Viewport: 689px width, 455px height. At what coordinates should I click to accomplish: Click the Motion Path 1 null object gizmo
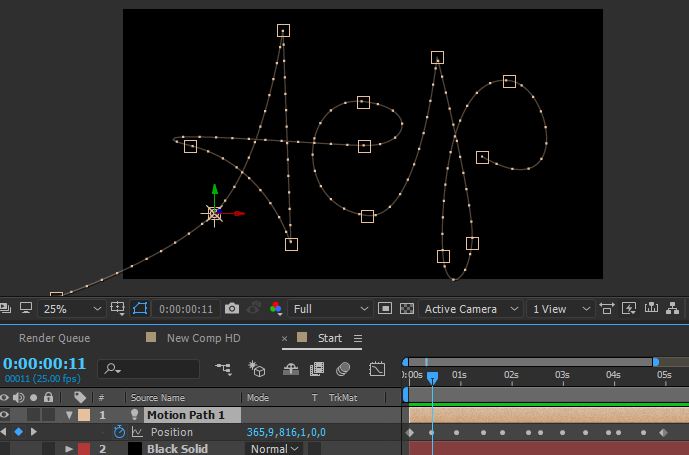pyautogui.click(x=214, y=213)
